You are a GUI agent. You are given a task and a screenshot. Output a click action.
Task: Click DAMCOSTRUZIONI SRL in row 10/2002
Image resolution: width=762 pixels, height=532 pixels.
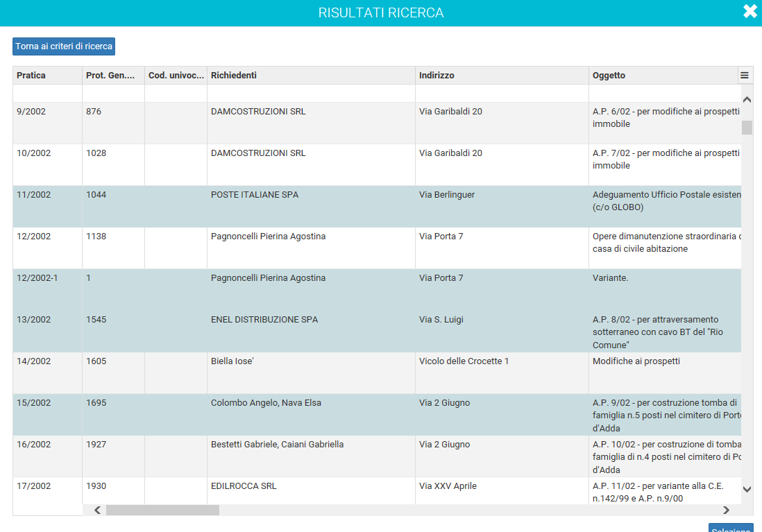click(258, 153)
